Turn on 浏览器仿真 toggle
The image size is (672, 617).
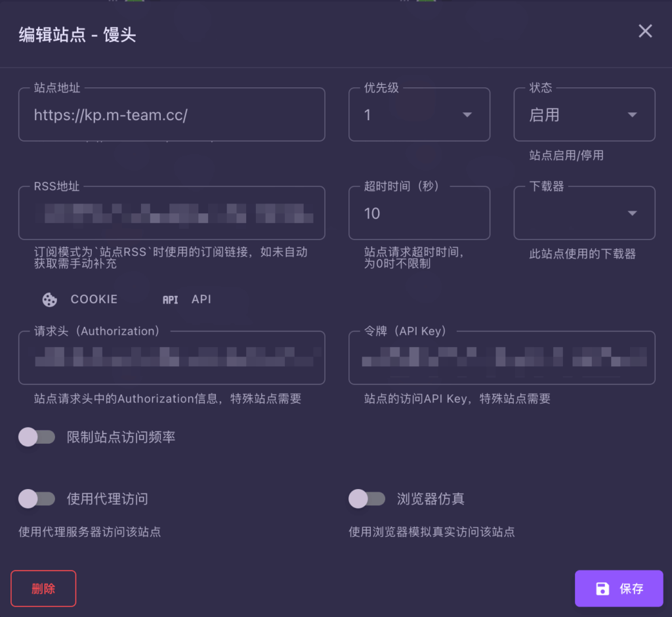point(367,499)
